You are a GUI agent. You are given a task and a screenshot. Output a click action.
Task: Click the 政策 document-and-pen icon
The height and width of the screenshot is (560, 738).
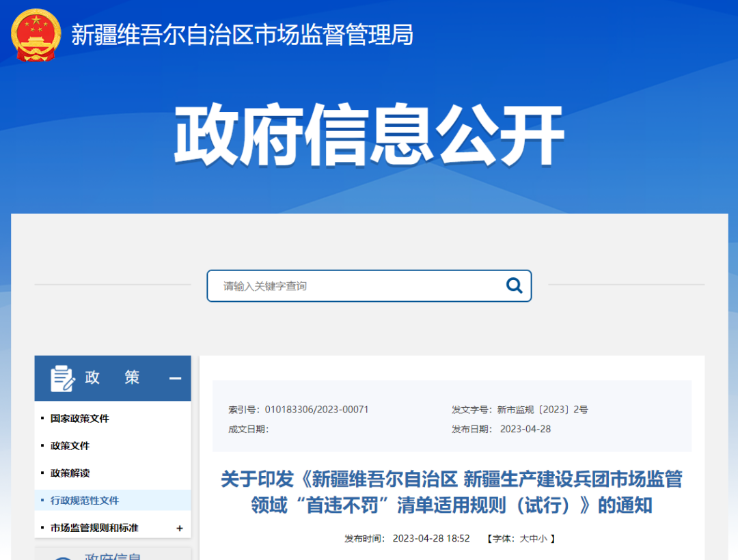[62, 378]
